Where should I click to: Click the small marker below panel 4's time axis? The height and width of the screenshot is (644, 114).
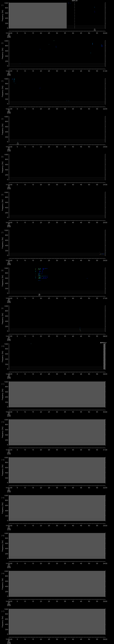pos(18,144)
